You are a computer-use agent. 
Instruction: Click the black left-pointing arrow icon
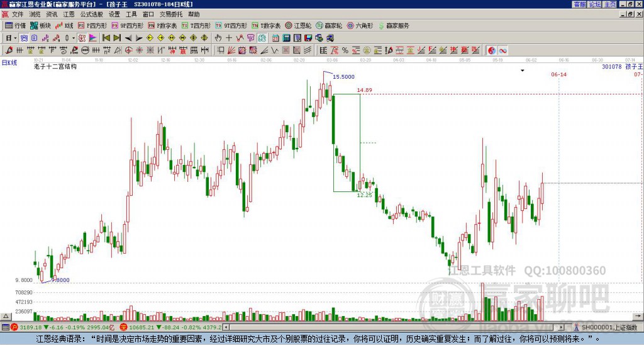coord(128,38)
